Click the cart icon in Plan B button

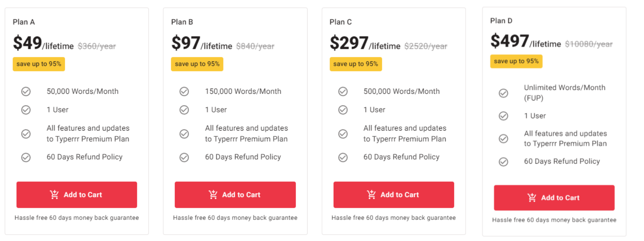213,195
